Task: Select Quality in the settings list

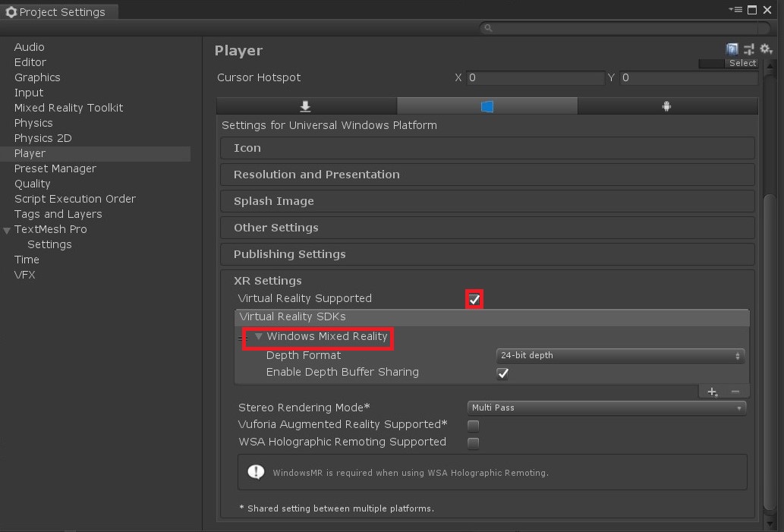Action: [x=32, y=184]
